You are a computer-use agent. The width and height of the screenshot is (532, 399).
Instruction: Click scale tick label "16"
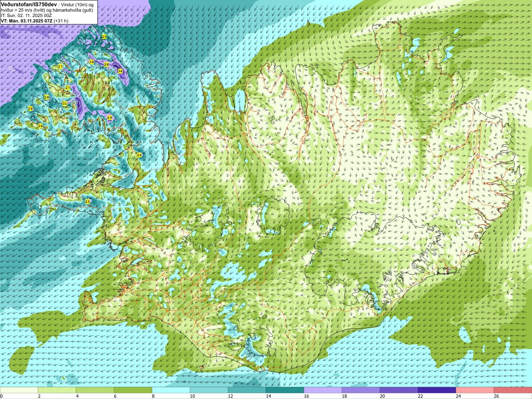coord(306,396)
